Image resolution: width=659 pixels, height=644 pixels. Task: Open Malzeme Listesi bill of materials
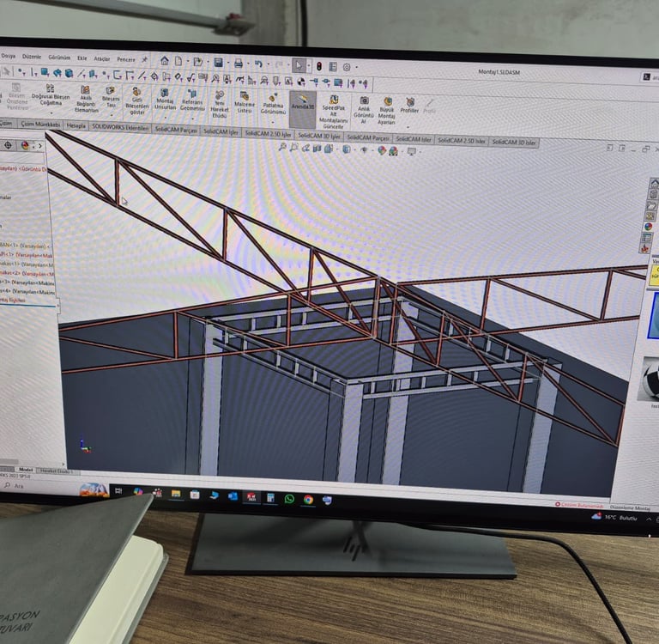pyautogui.click(x=245, y=102)
